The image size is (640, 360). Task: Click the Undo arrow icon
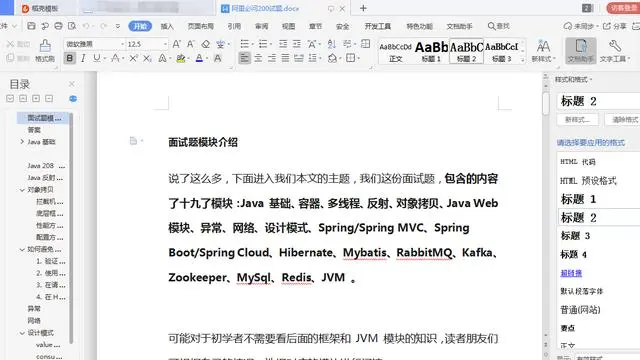tap(86, 26)
